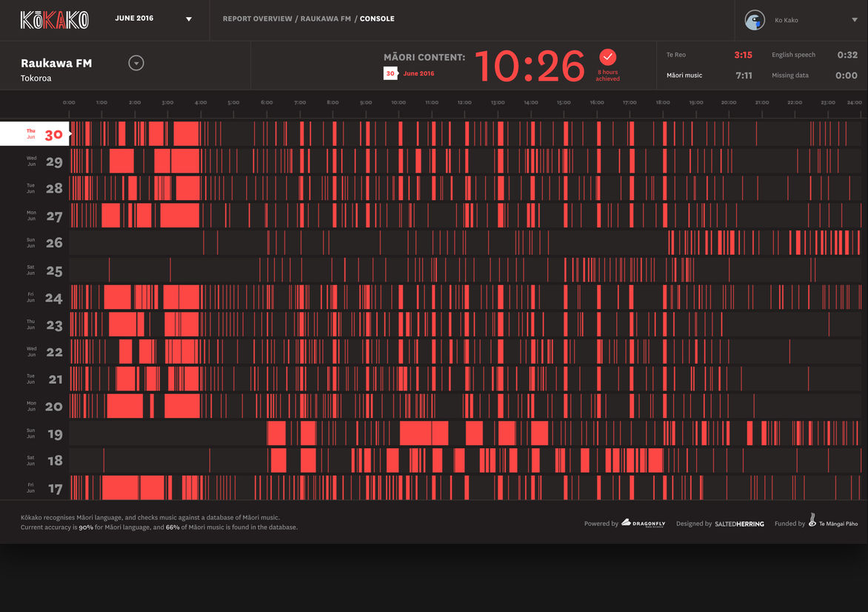Click the calendar date icon showing 30
This screenshot has width=868, height=612.
tap(390, 73)
